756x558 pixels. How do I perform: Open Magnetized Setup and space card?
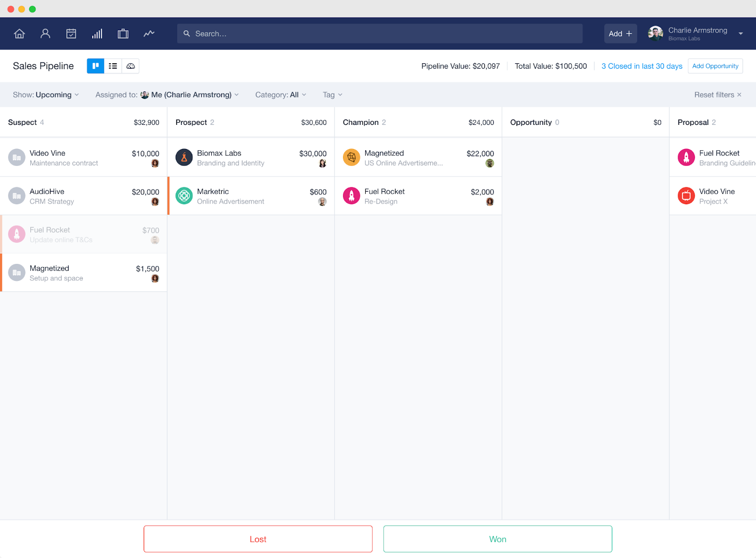click(84, 272)
